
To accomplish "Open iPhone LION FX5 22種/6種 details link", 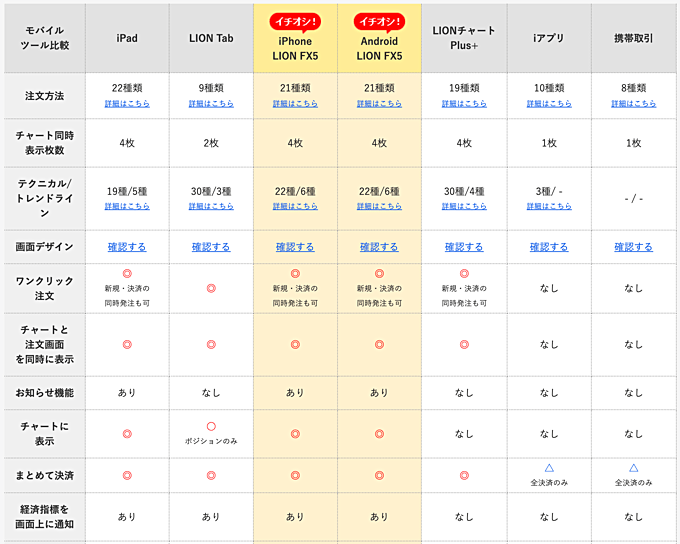I will coord(295,206).
